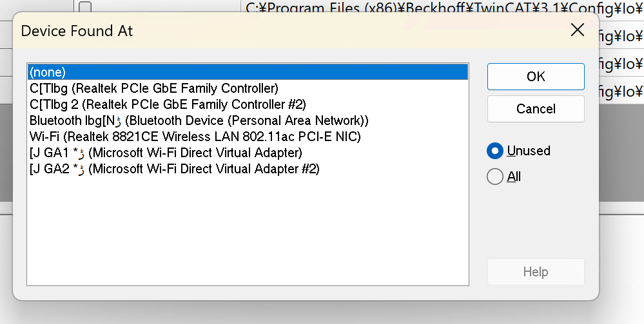The height and width of the screenshot is (324, 644).
Task: Confirm selection with the OK button
Action: [536, 77]
